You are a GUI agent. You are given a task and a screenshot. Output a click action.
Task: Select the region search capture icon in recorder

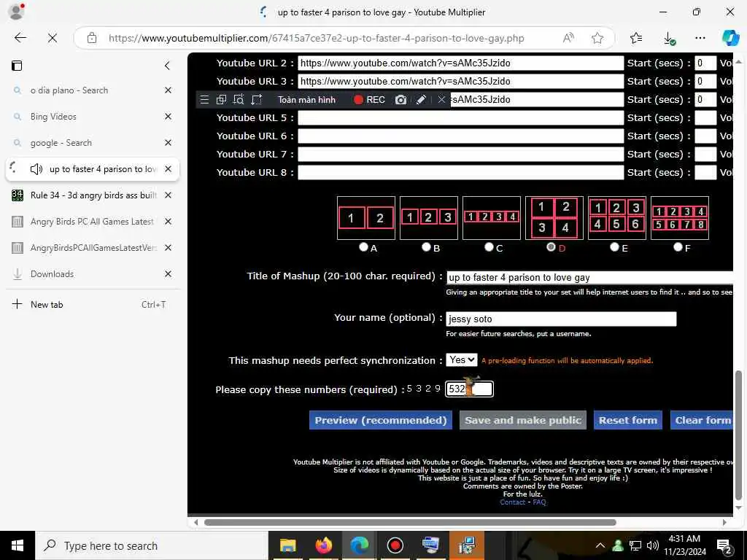[239, 99]
